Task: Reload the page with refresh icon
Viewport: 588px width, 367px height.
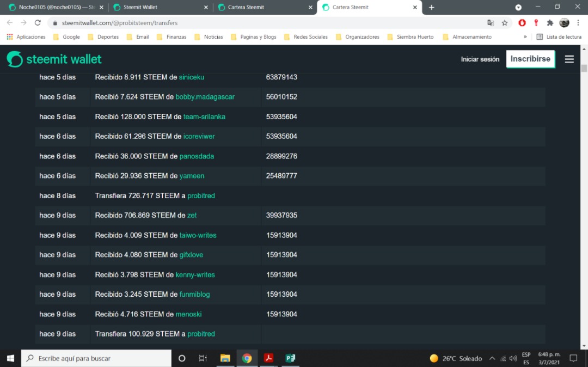Action: click(38, 23)
